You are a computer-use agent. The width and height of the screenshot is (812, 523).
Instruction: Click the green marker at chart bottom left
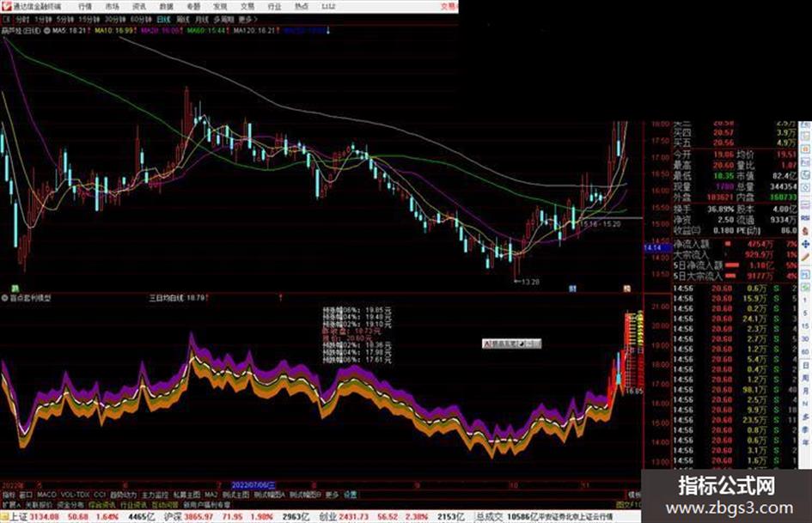pyautogui.click(x=15, y=288)
